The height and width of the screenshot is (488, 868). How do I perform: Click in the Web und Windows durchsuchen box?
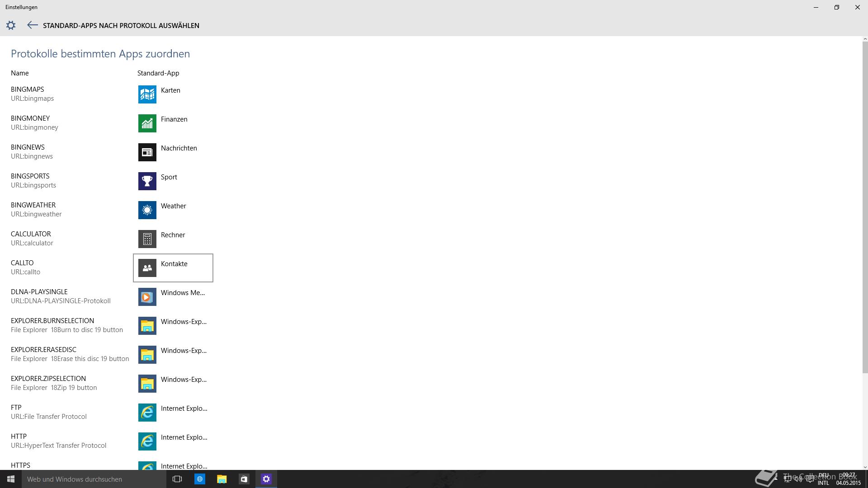[94, 479]
